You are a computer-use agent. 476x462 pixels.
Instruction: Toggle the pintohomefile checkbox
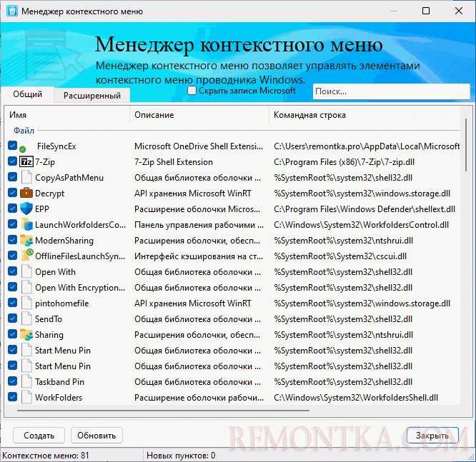12,303
